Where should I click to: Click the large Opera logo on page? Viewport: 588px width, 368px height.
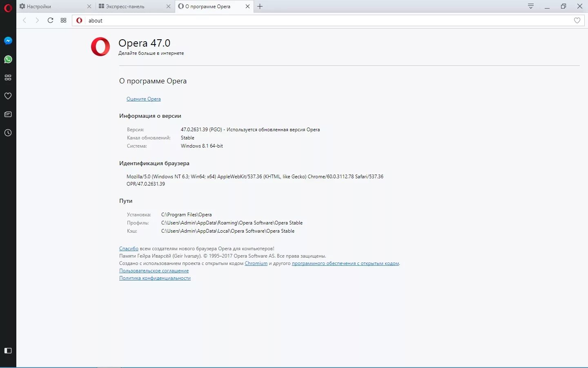click(100, 47)
